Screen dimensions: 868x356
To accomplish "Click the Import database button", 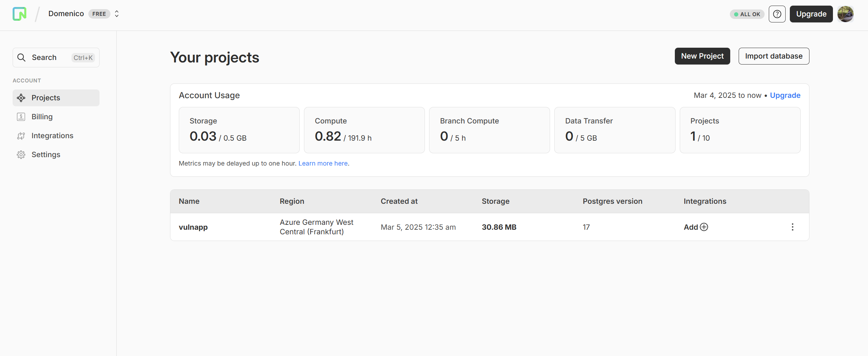I will pos(774,56).
